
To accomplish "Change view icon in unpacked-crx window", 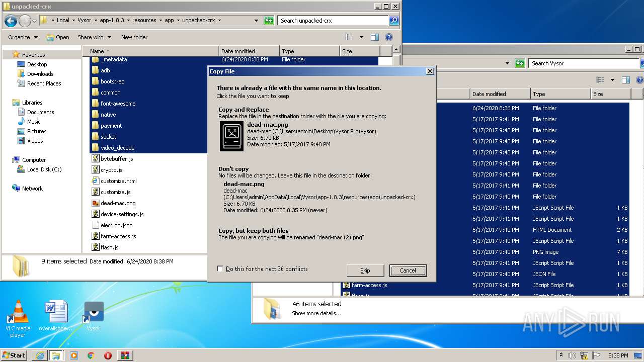I will (349, 37).
